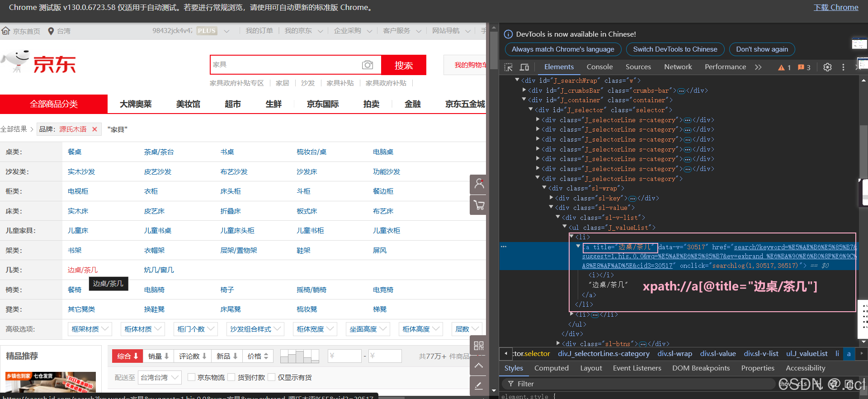
Task: Open the 框架材质 dropdown
Action: pos(90,329)
